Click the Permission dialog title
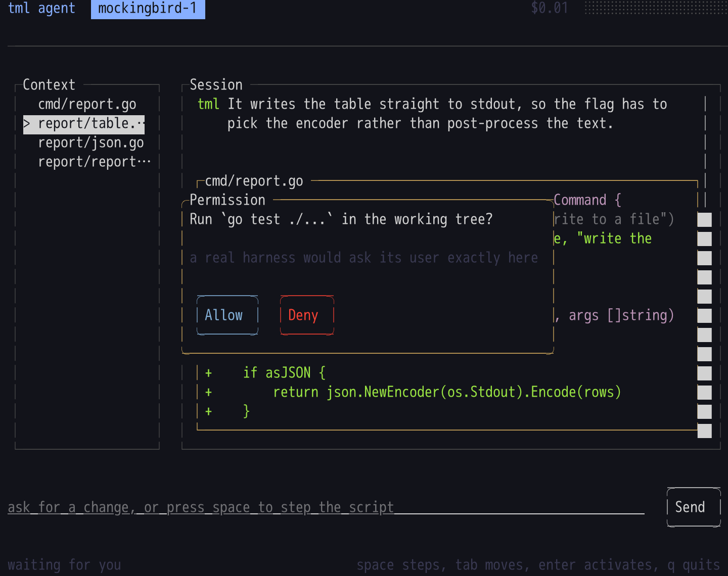This screenshot has width=728, height=576. pos(227,200)
